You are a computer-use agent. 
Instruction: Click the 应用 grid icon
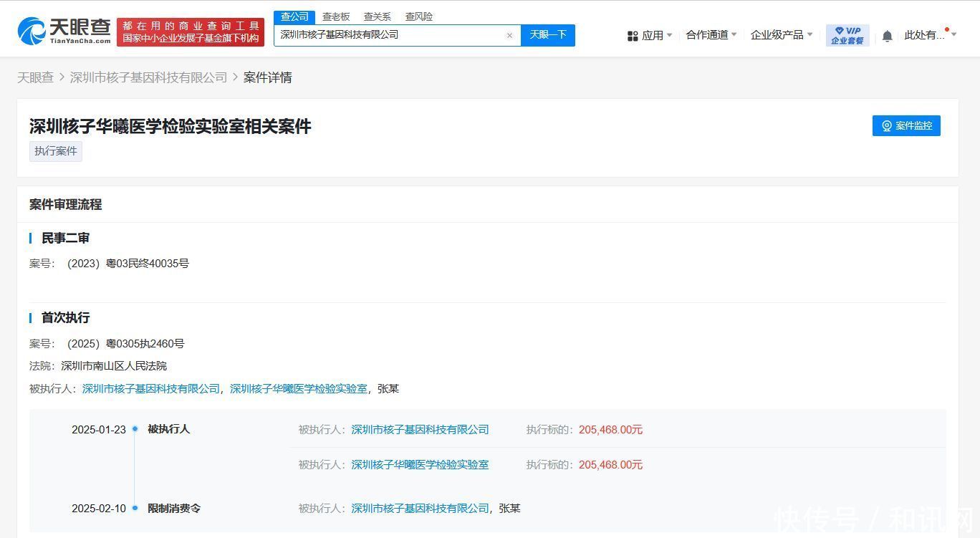[x=633, y=36]
